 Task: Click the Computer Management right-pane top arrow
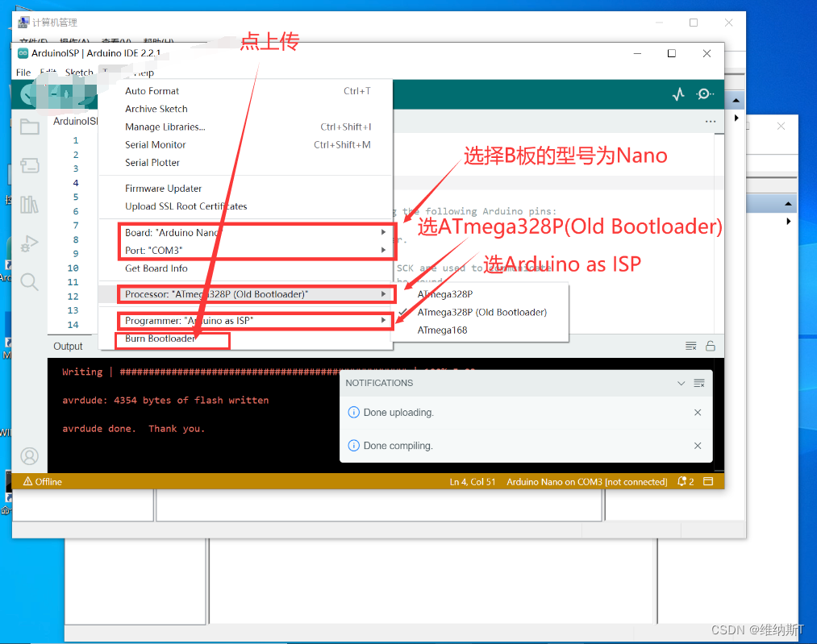736,100
